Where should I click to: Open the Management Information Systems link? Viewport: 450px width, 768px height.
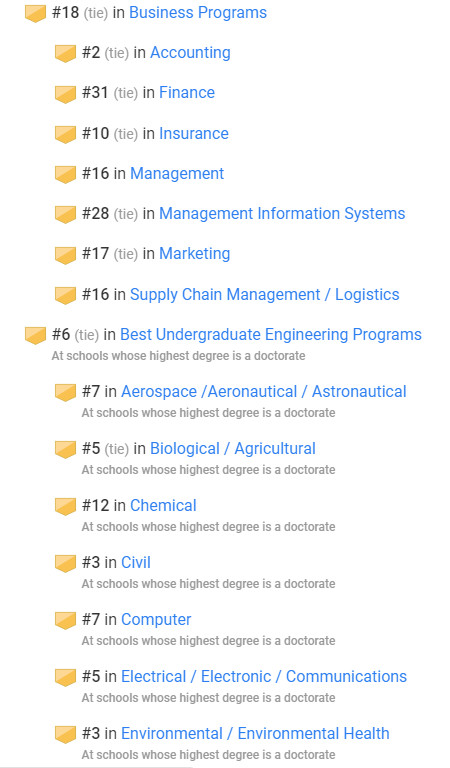(282, 214)
